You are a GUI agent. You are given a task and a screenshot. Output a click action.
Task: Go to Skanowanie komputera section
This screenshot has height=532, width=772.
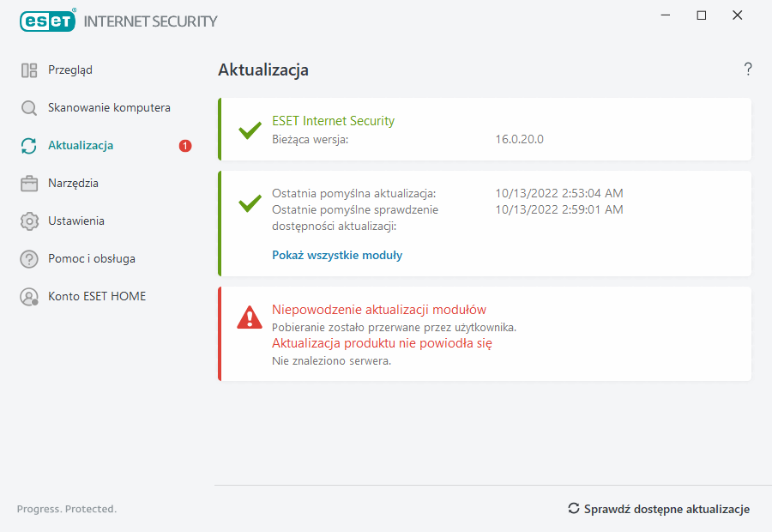[109, 108]
